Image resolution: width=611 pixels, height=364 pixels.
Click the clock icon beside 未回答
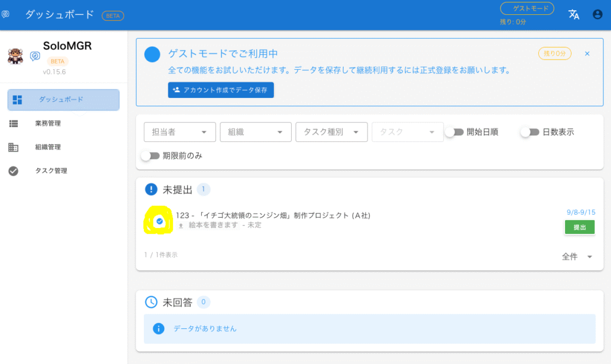tap(152, 303)
